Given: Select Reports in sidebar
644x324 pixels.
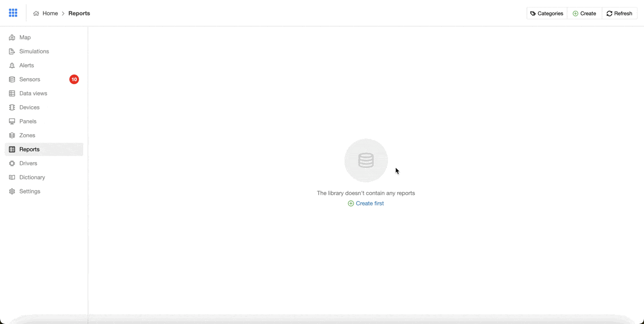Looking at the screenshot, I should (x=44, y=149).
